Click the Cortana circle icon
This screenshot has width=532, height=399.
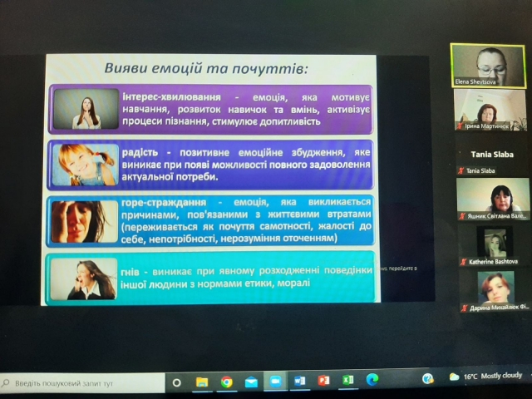176,383
